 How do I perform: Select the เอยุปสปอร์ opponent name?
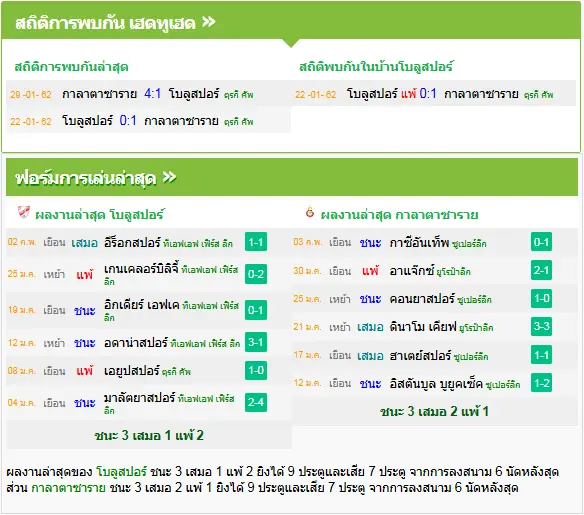(132, 371)
